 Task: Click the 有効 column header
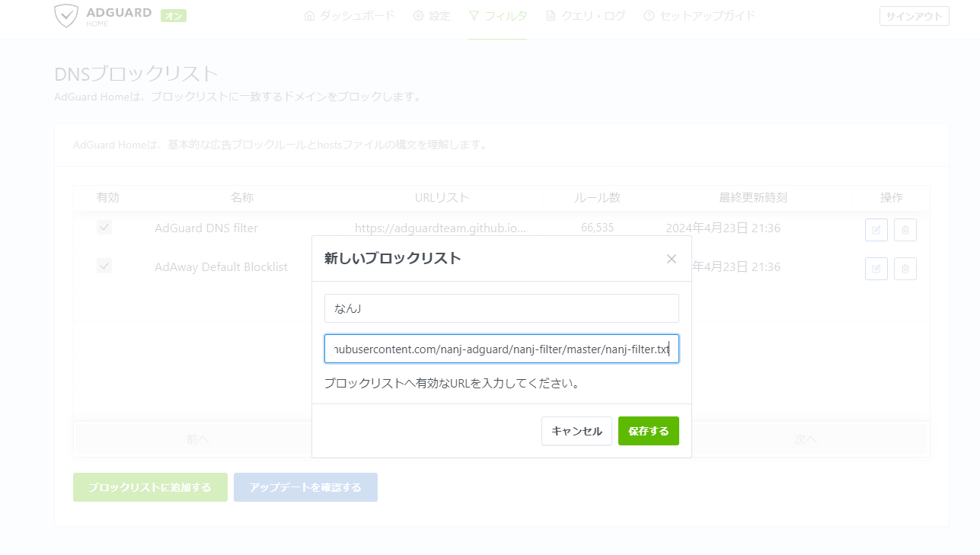pos(108,198)
